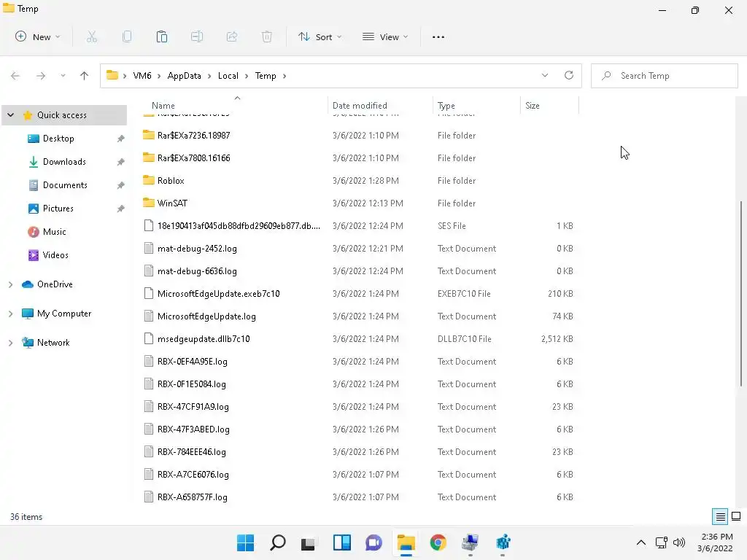747x560 pixels.
Task: Open Documents in Quick access
Action: click(x=65, y=184)
